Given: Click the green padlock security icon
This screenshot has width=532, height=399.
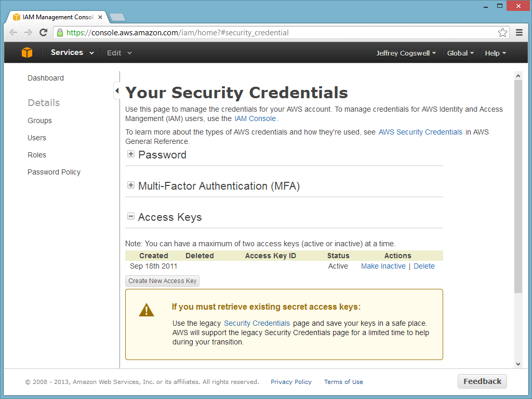Looking at the screenshot, I should pyautogui.click(x=60, y=33).
